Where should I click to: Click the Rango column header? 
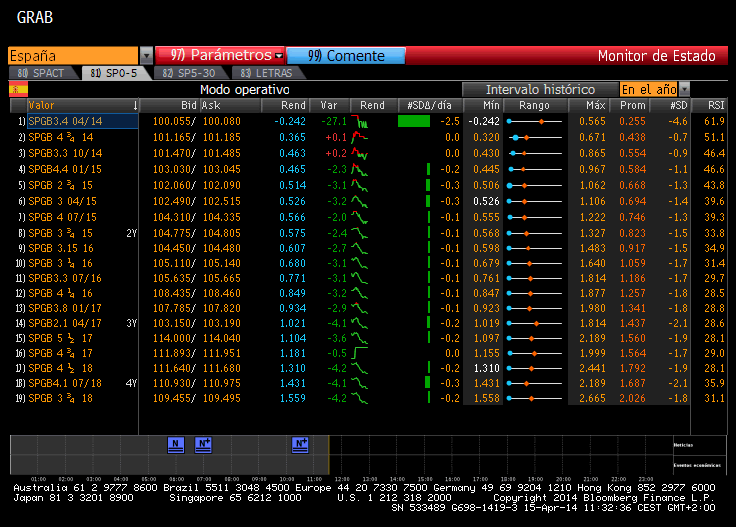point(534,106)
